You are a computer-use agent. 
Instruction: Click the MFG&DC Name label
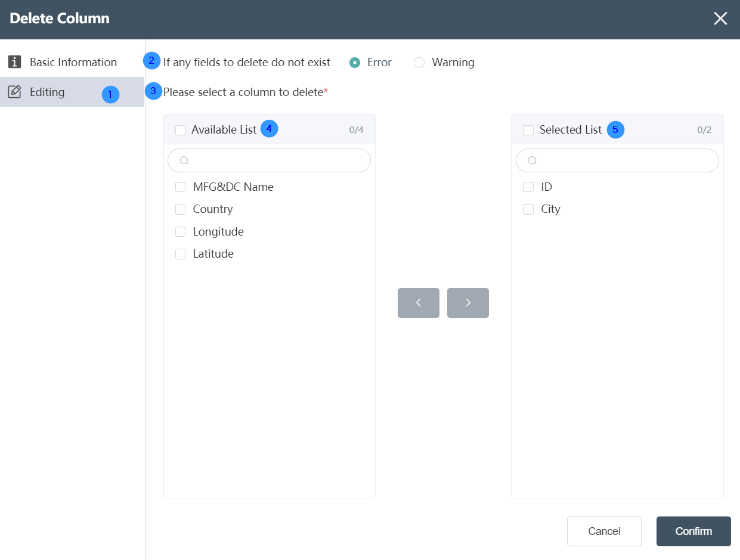(x=233, y=187)
